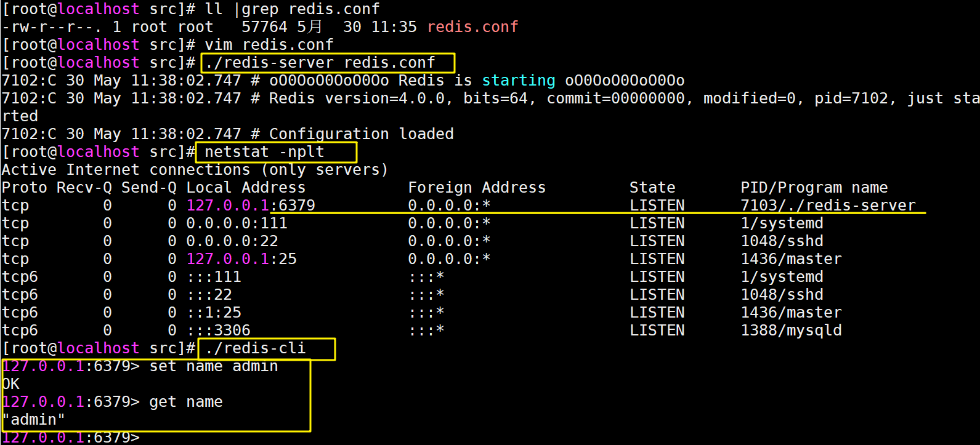Click the "Foreign Address" column header
The height and width of the screenshot is (445, 980).
pos(477,188)
